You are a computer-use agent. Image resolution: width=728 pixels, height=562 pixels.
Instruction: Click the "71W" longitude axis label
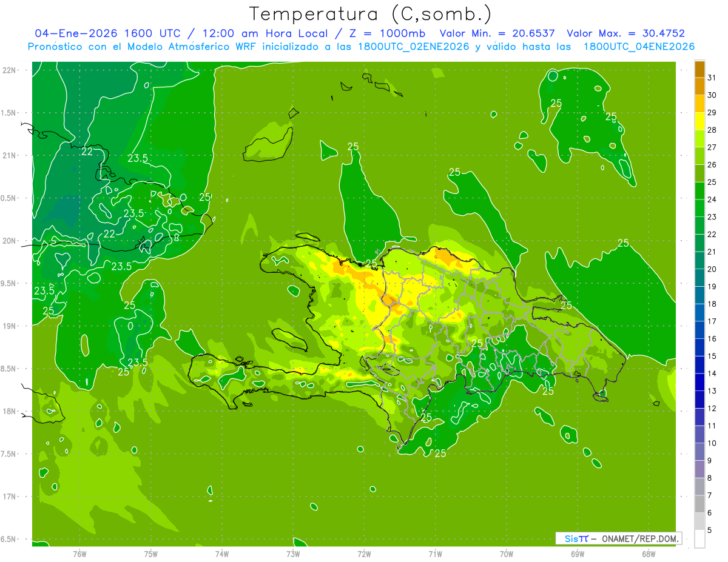[435, 554]
